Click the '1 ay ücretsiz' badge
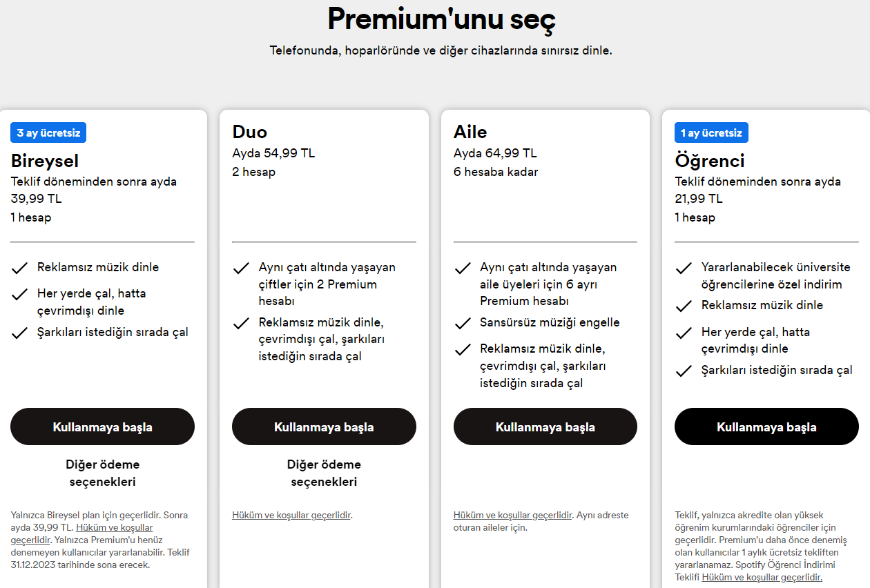The height and width of the screenshot is (588, 870). [x=711, y=133]
